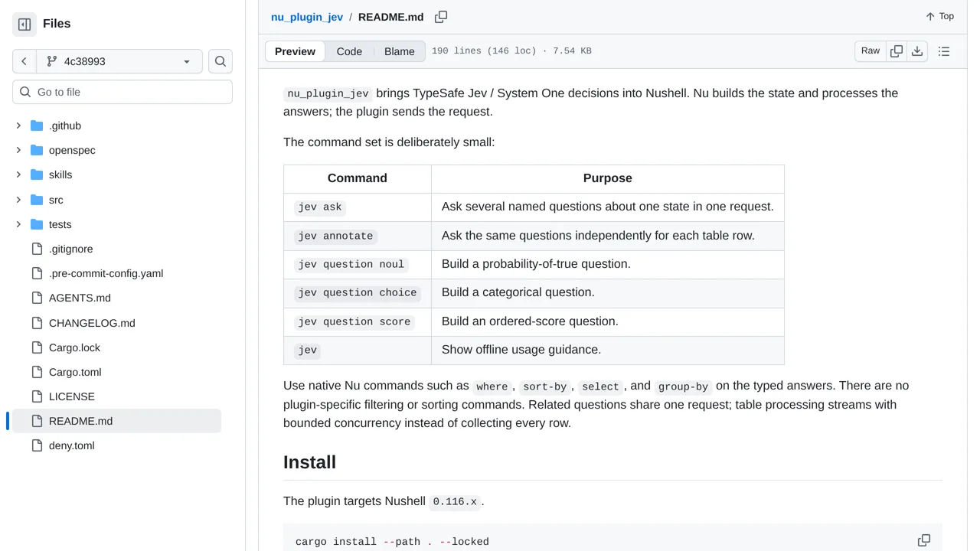This screenshot has width=980, height=551.
Task: Expand the tests folder
Action: coord(18,224)
